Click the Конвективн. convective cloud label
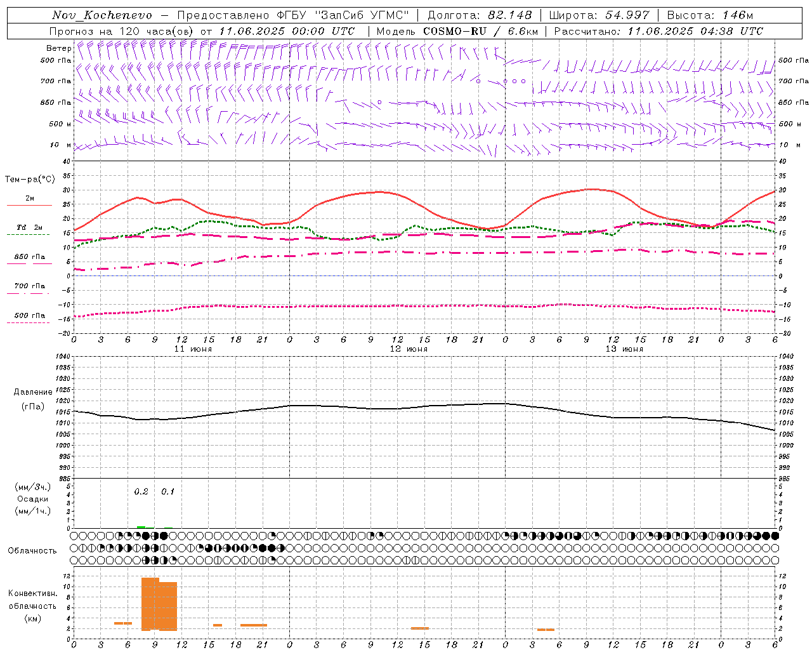812x650 pixels. pyautogui.click(x=32, y=594)
